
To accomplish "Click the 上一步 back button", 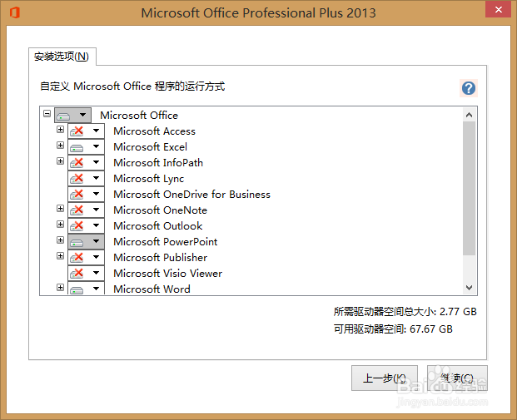I will [385, 378].
